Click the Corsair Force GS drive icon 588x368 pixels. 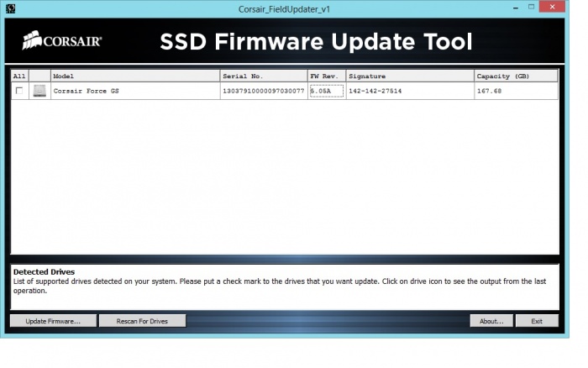point(39,91)
